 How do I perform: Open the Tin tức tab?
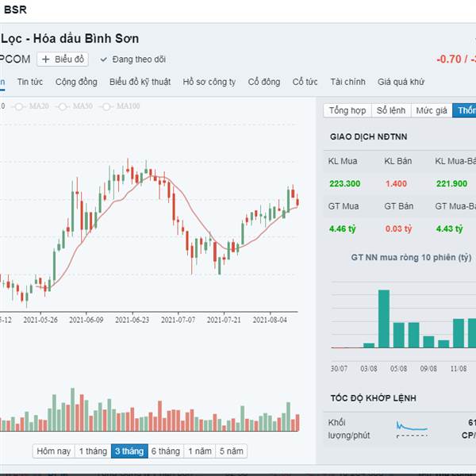click(x=30, y=82)
